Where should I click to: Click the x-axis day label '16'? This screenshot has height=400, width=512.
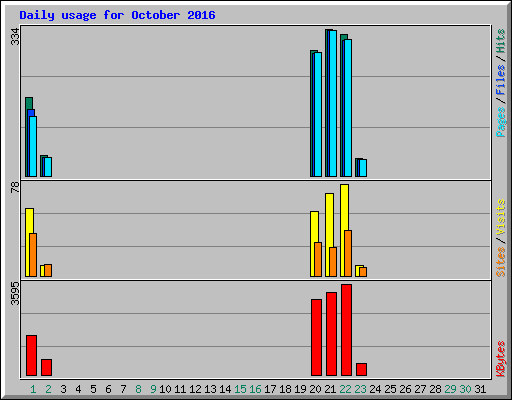(255, 389)
